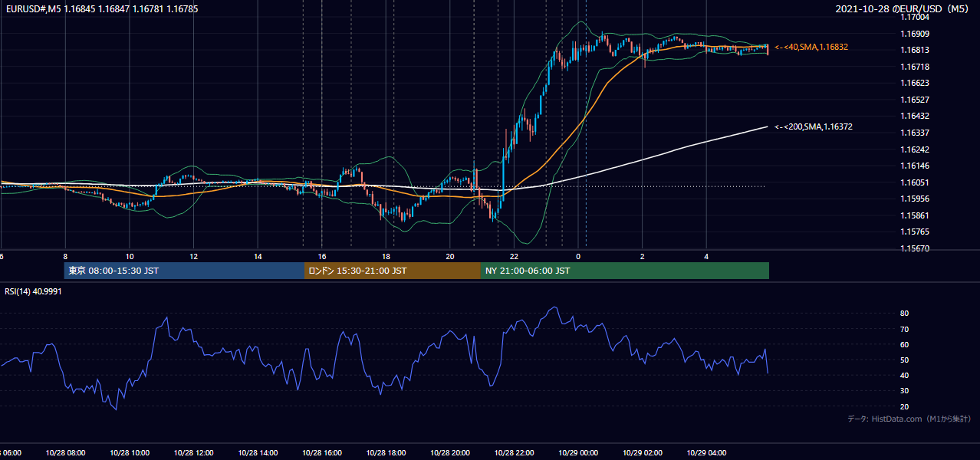Click hour label 16 under price chart
Screen dimensions: 980x460
322,257
